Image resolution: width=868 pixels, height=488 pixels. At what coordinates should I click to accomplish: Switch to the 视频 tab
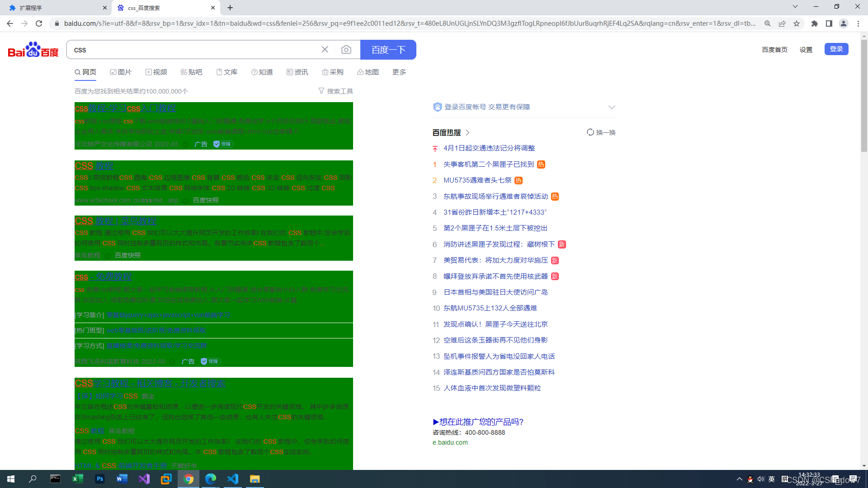[x=156, y=72]
